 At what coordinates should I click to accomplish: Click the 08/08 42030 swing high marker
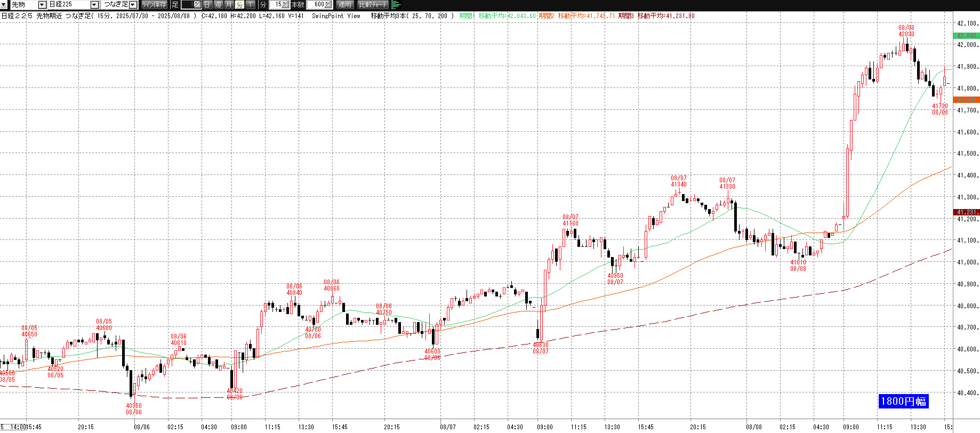click(x=906, y=31)
